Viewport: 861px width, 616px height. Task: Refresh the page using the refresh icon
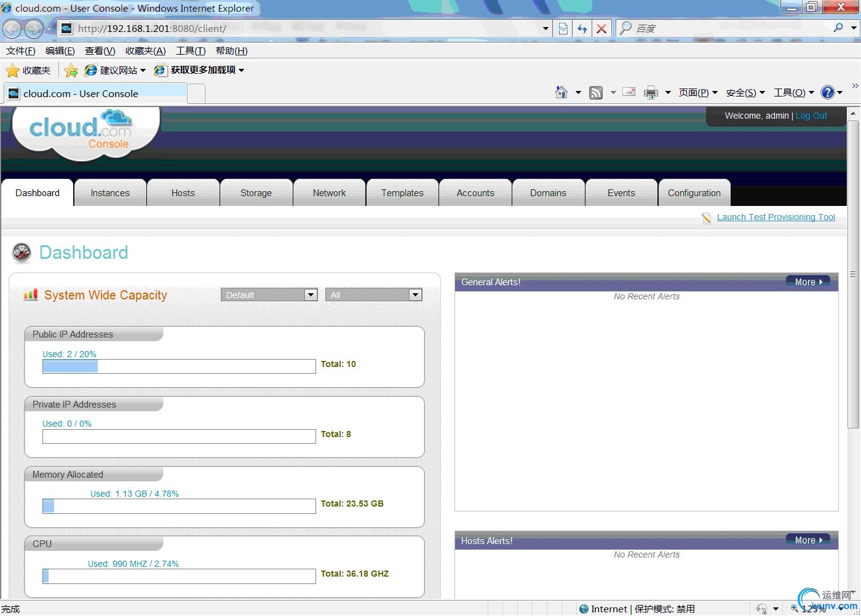click(x=582, y=28)
